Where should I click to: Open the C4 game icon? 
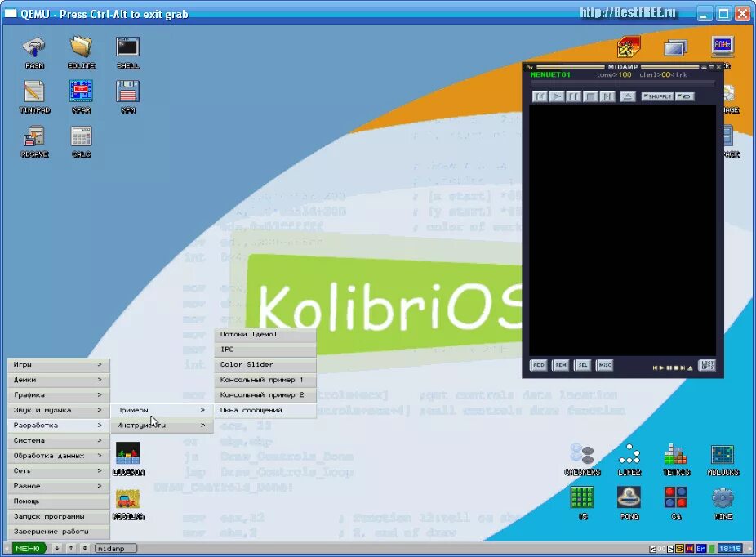pos(676,503)
